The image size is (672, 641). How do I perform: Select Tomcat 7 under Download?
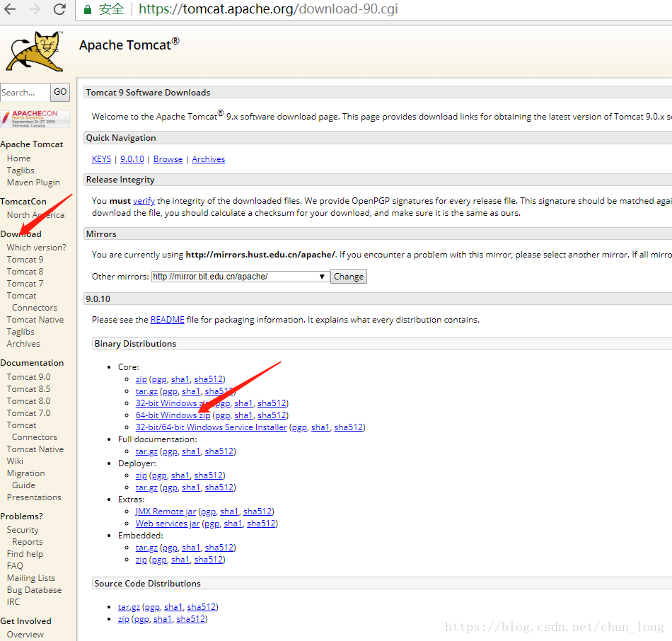pos(25,284)
